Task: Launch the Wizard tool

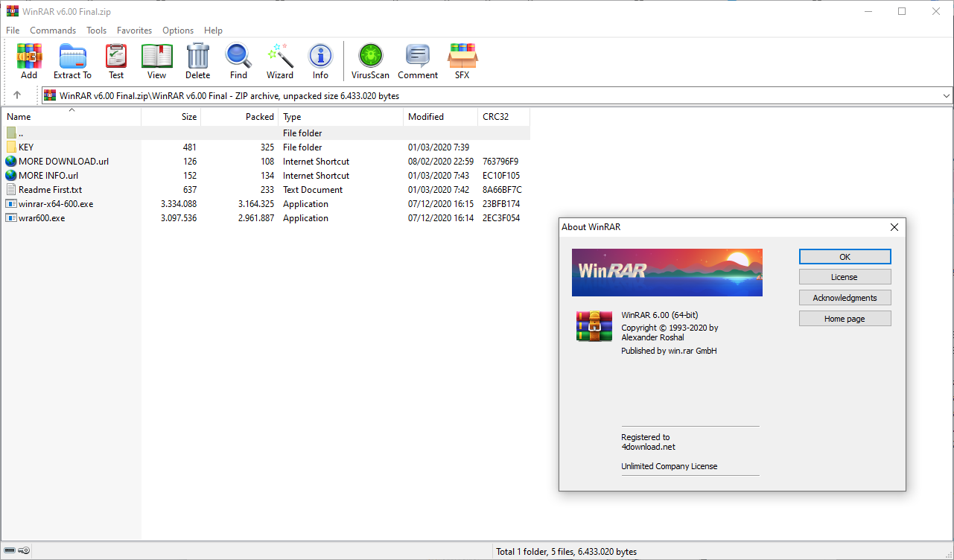Action: pyautogui.click(x=280, y=56)
